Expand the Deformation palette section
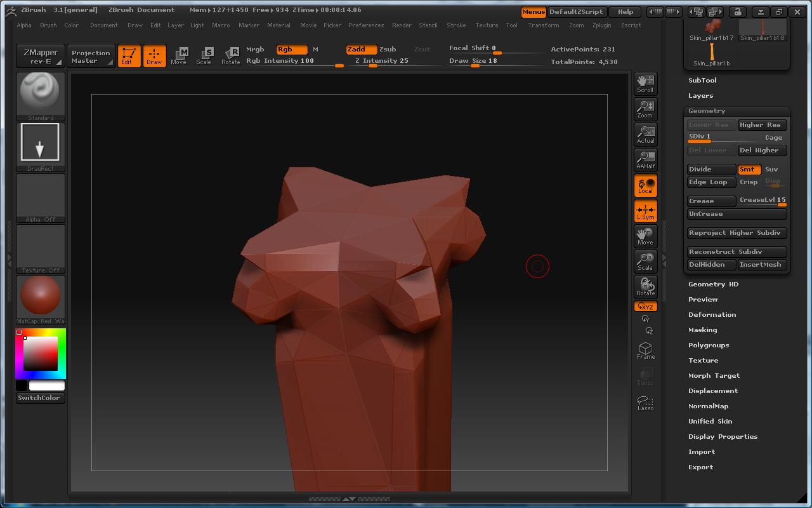The height and width of the screenshot is (508, 812). tap(712, 315)
